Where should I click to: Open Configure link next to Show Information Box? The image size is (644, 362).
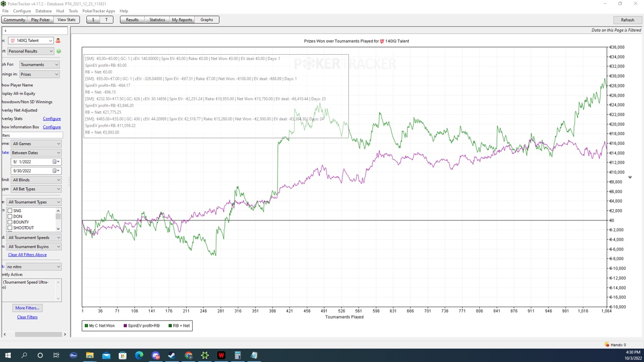point(52,127)
